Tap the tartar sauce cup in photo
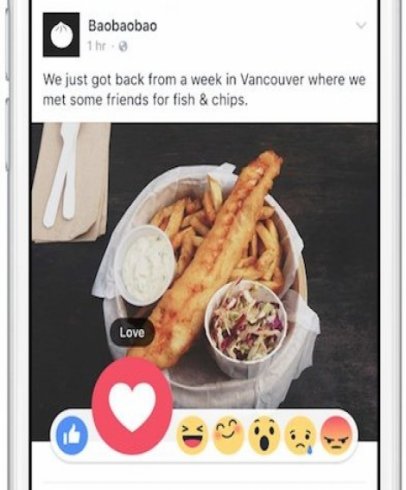The image size is (406, 490). (x=145, y=265)
